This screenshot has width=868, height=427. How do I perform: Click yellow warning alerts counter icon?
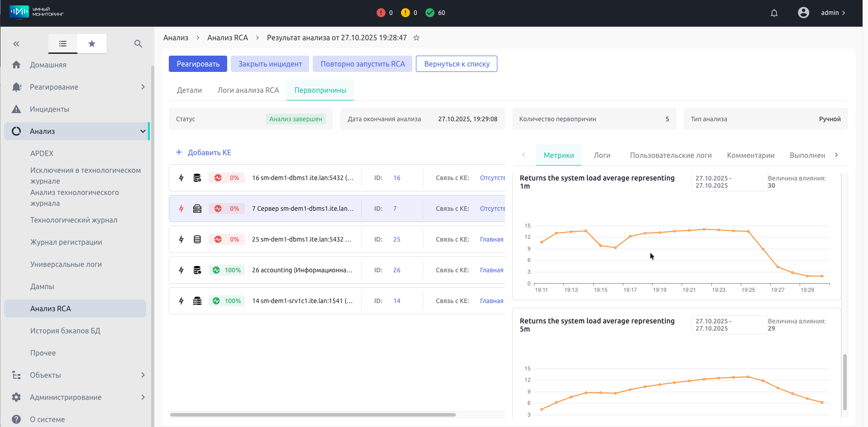coord(405,13)
